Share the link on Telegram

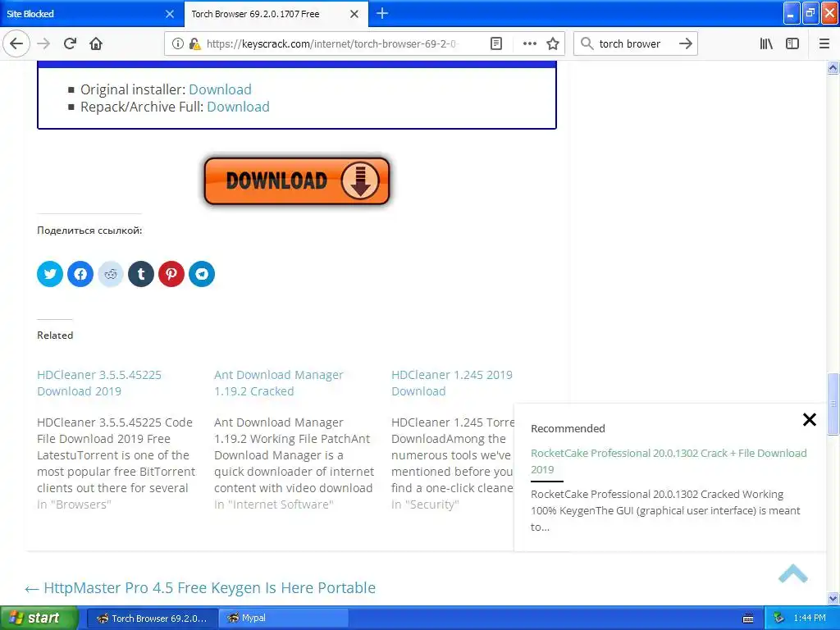click(x=202, y=274)
